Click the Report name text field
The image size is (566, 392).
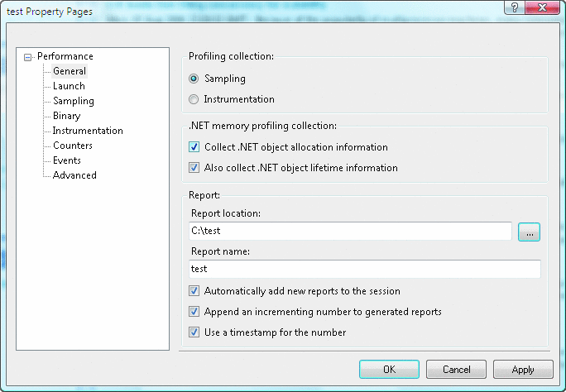365,269
